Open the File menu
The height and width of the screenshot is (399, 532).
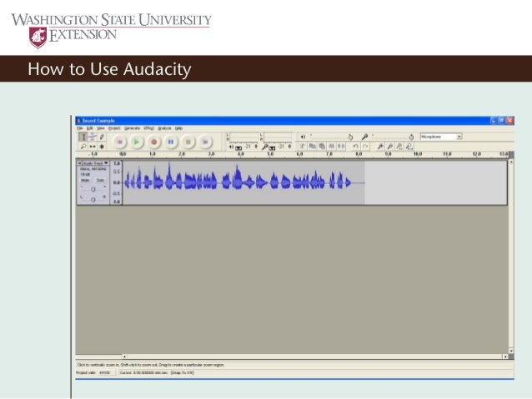point(80,128)
